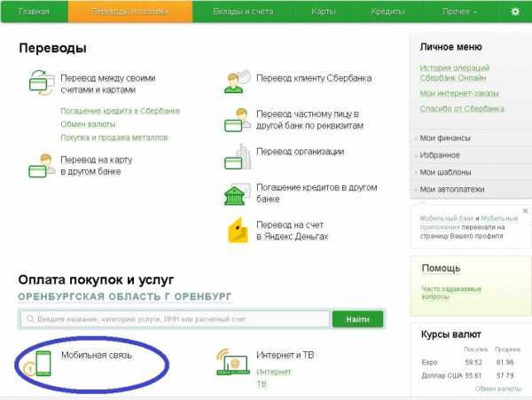The image size is (532, 400).
Task: Click the Евро exchange rate row
Action: click(x=467, y=363)
